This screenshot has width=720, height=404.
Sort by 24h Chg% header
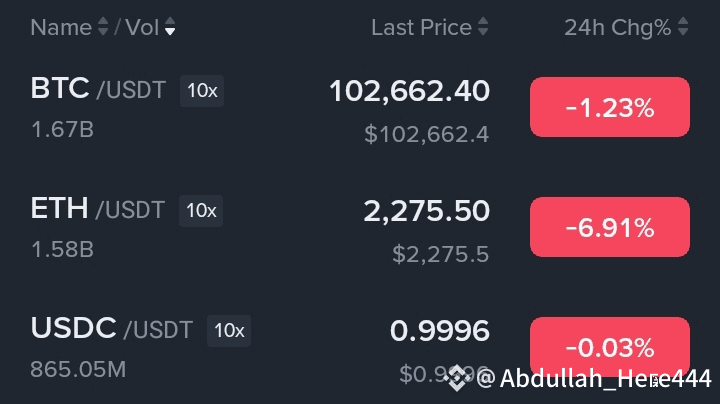tap(617, 27)
